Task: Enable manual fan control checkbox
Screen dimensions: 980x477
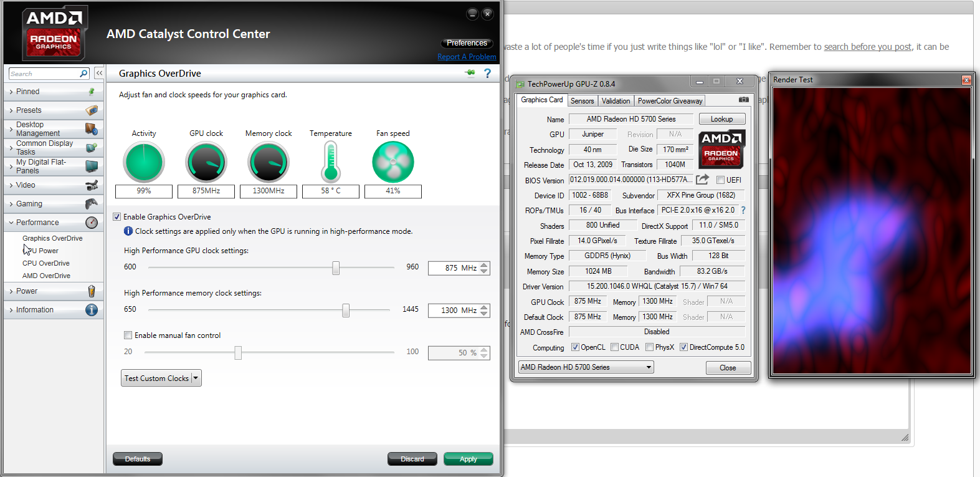Action: click(128, 335)
